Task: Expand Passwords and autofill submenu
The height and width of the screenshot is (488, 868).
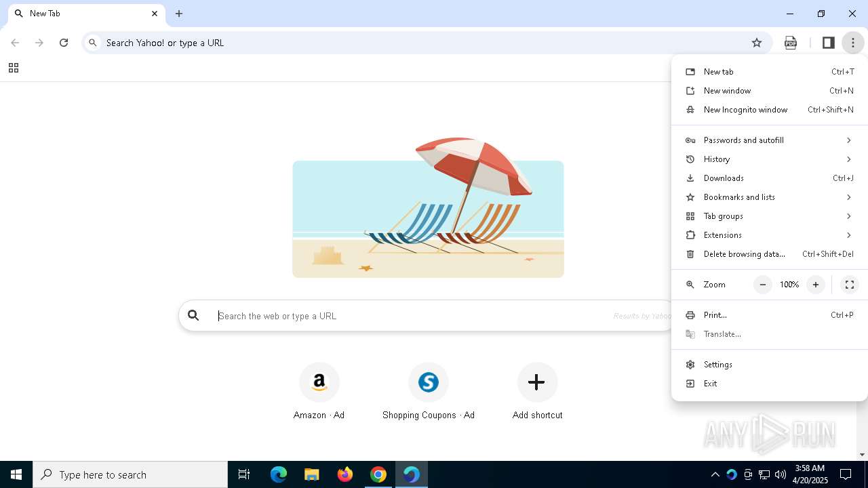Action: (x=770, y=140)
